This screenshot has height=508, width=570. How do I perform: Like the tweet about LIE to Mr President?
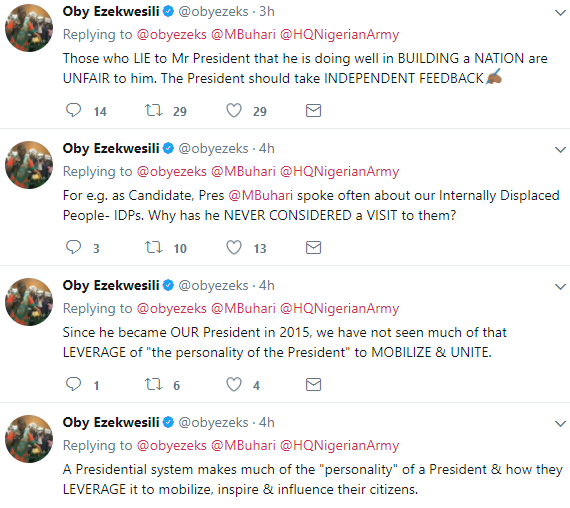point(234,110)
